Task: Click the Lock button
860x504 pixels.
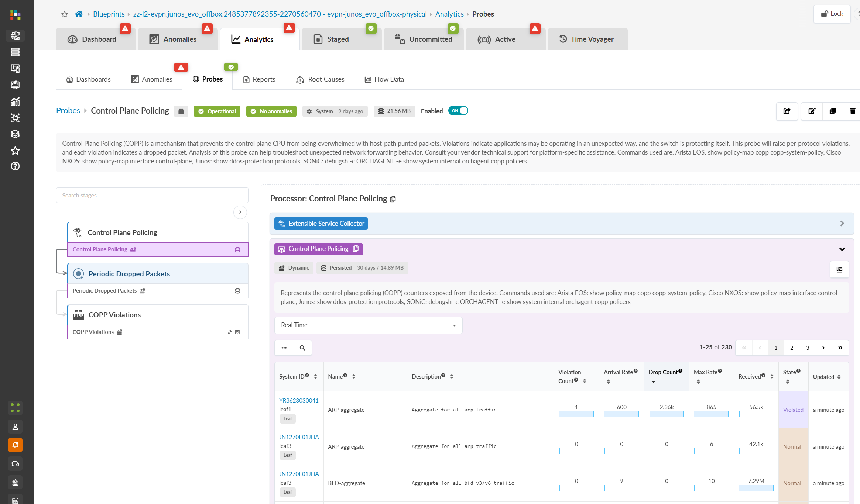Action: (832, 14)
